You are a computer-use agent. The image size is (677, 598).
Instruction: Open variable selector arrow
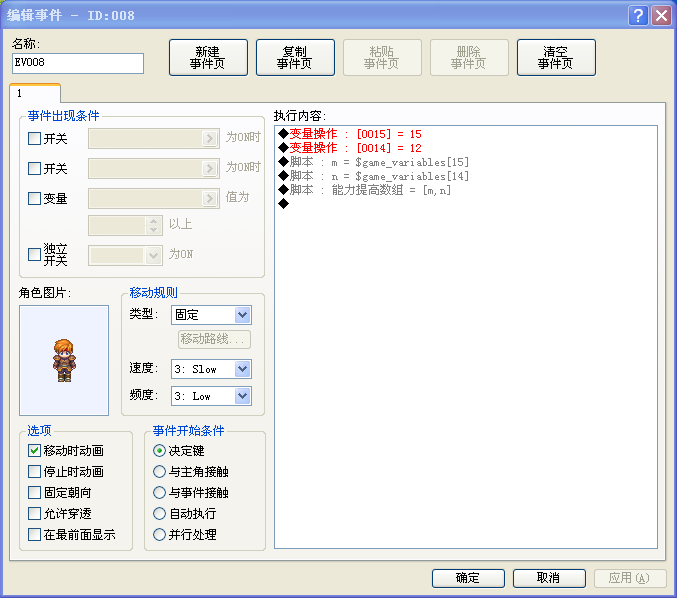(209, 198)
